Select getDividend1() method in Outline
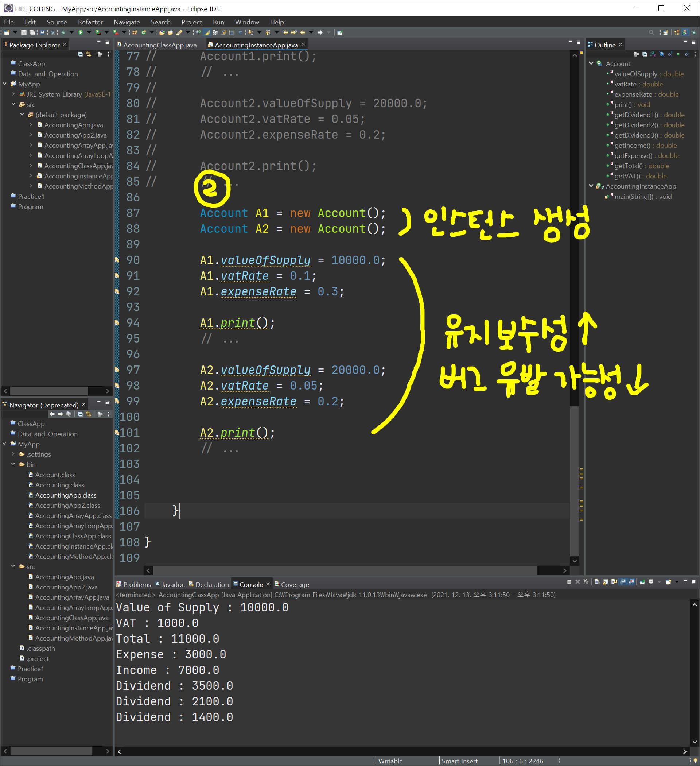The height and width of the screenshot is (766, 700). 636,115
